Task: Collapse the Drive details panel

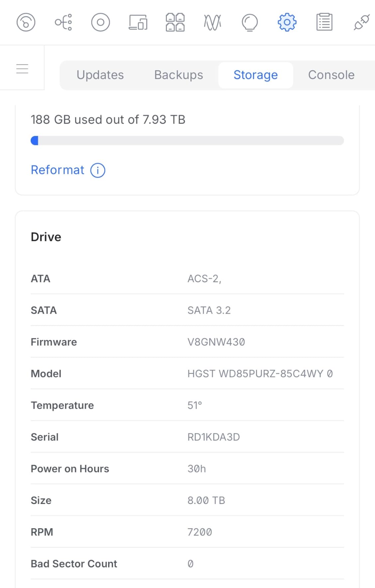Action: (46, 237)
